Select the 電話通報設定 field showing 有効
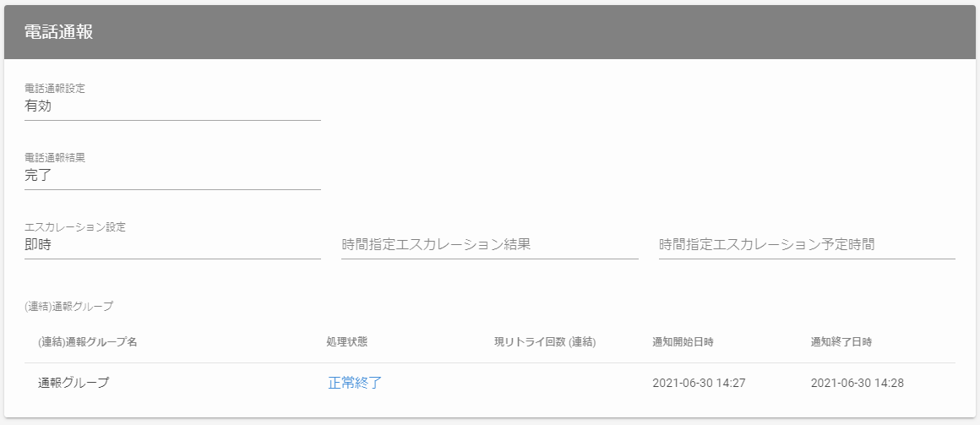The width and height of the screenshot is (980, 425). (172, 106)
